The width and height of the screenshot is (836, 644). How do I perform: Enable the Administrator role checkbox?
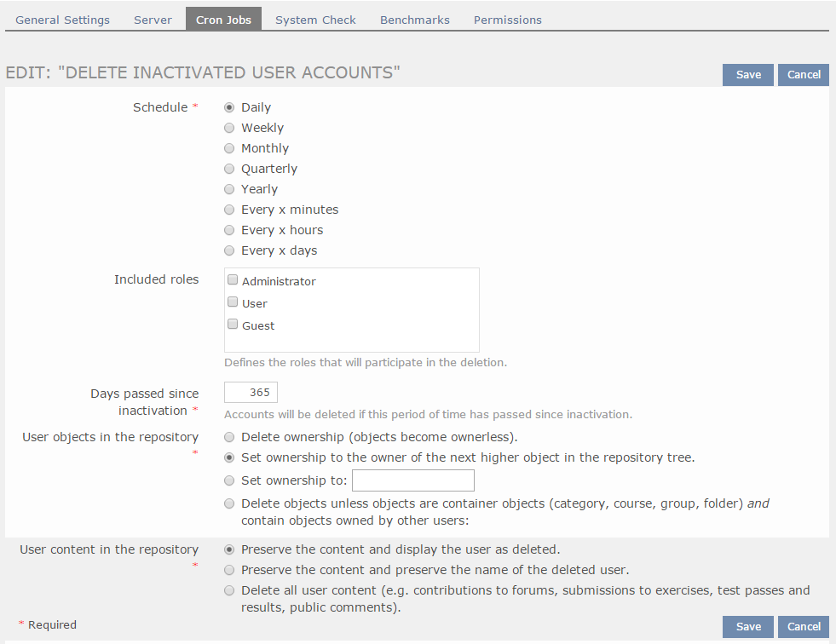pos(233,280)
